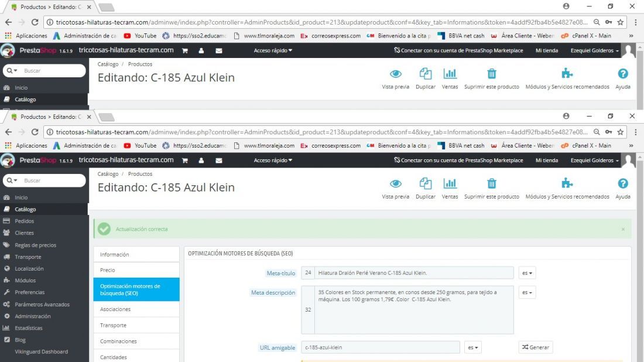Click Vista previa eye icon in upper window
The image size is (644, 362).
[x=396, y=74]
